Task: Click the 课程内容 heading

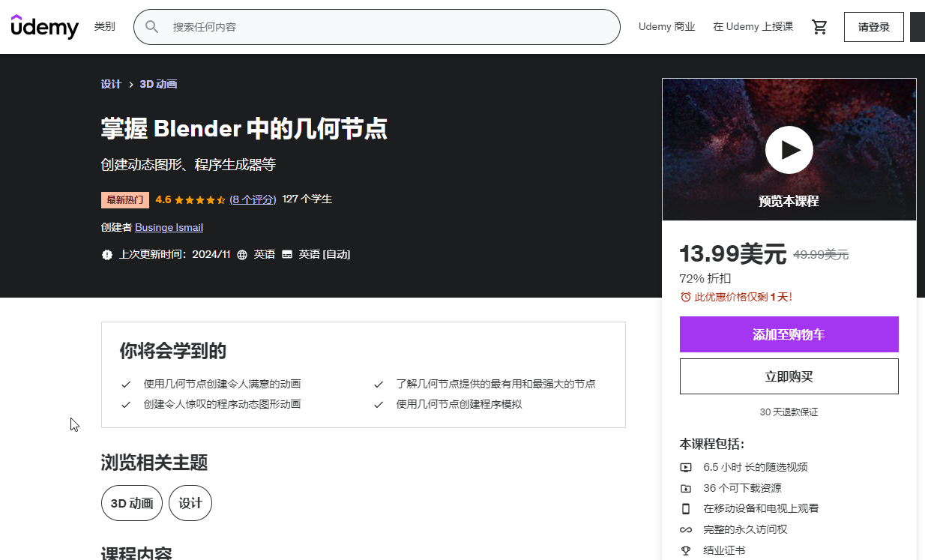Action: click(x=136, y=554)
